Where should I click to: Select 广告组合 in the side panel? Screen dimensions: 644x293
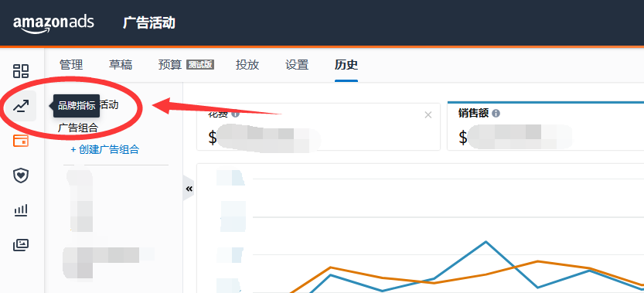tap(78, 128)
